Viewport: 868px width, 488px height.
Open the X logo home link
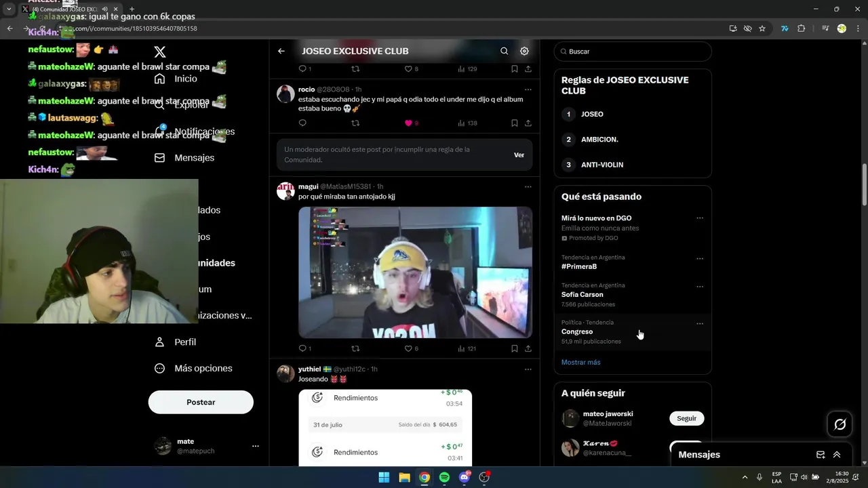point(160,52)
